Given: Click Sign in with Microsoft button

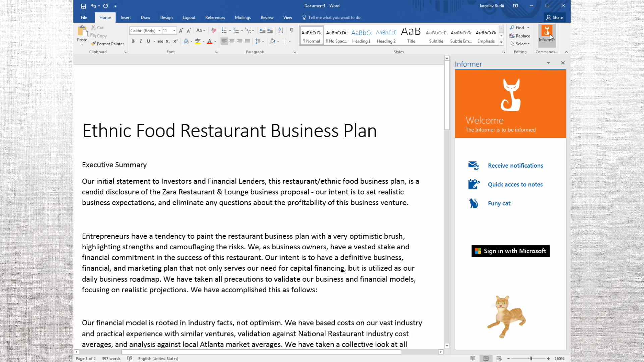Looking at the screenshot, I should (x=510, y=251).
